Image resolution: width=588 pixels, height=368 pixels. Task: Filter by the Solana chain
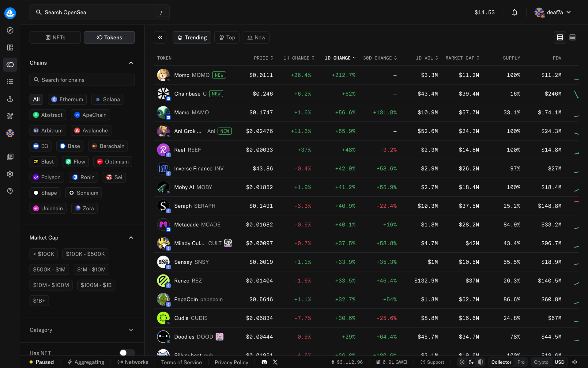tap(107, 99)
